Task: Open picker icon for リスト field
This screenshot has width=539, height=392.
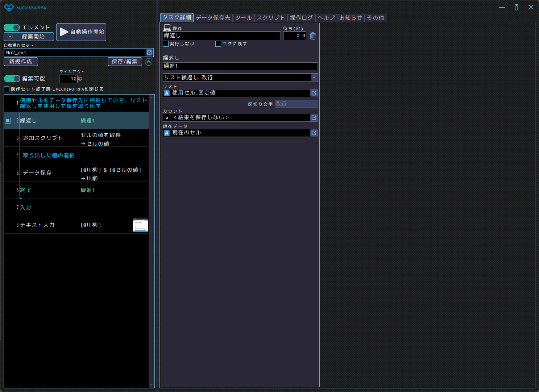Action: (x=314, y=93)
